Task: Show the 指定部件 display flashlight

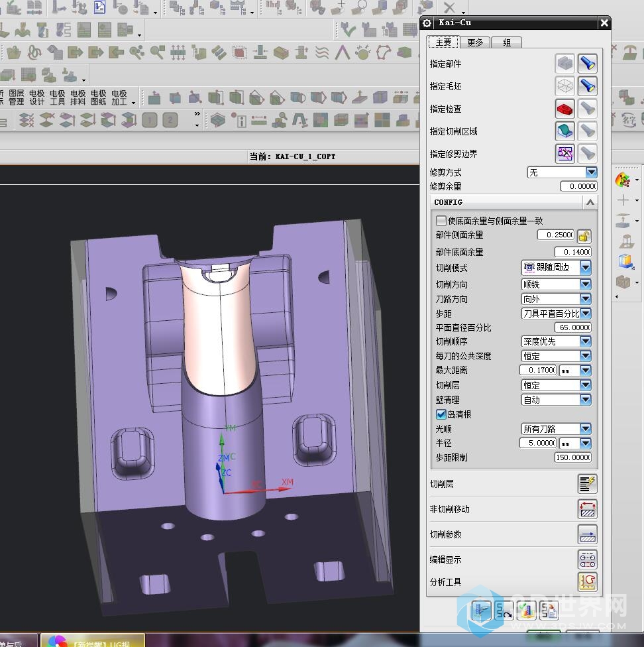Action: [587, 64]
